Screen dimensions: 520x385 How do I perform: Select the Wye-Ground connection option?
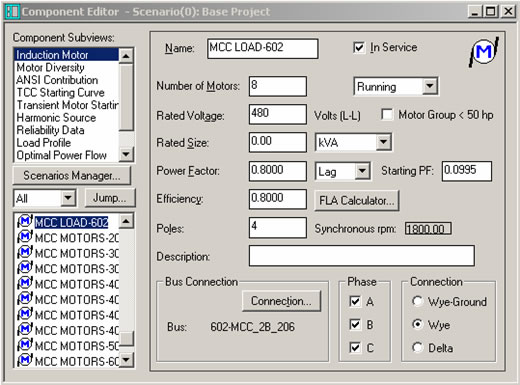click(x=417, y=301)
